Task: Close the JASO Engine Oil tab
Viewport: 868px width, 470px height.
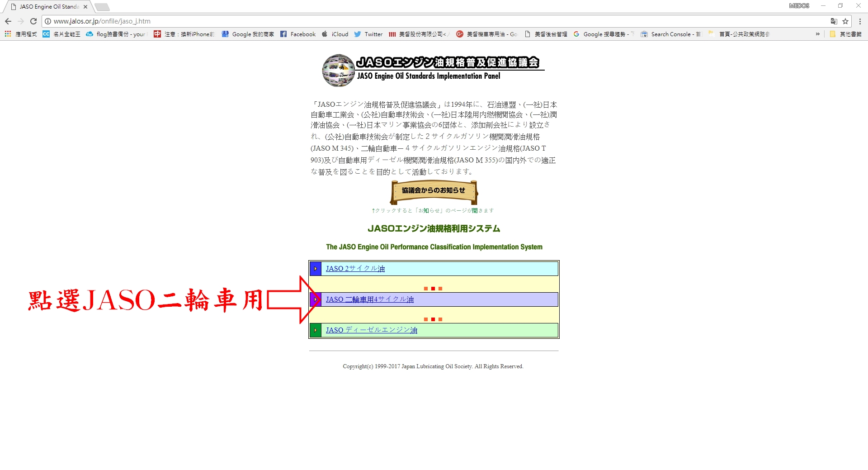Action: (85, 7)
